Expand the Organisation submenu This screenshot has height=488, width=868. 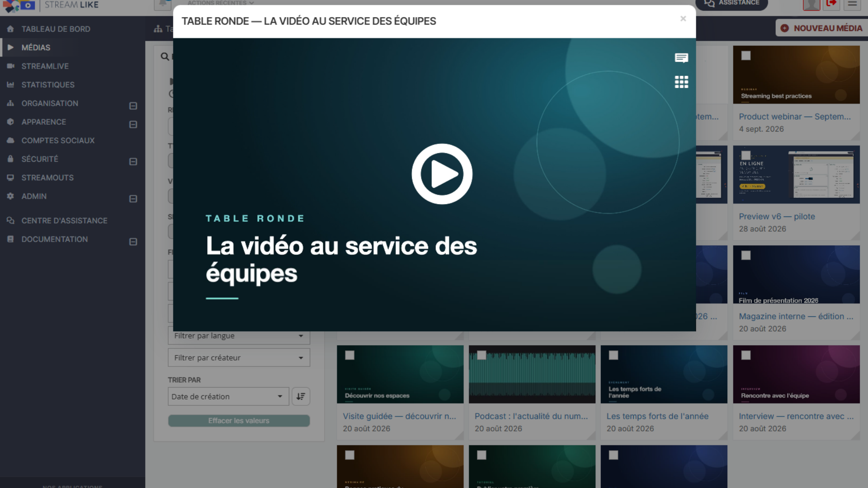(x=133, y=106)
